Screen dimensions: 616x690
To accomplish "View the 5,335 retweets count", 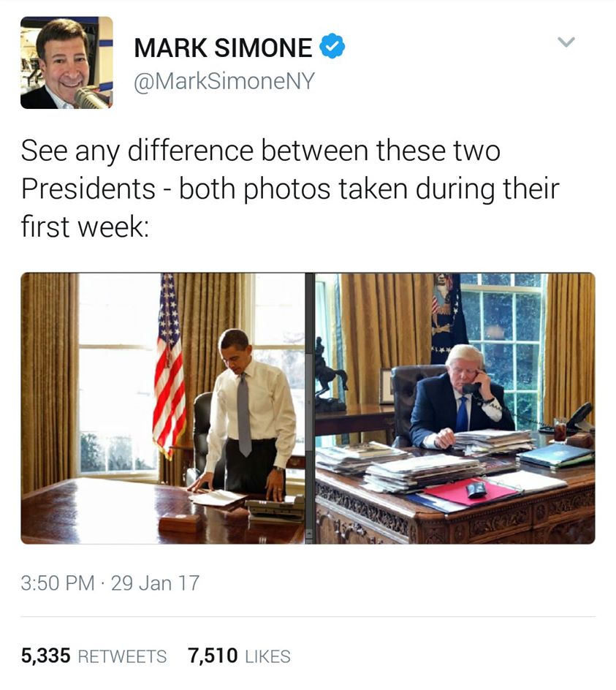I will (46, 656).
